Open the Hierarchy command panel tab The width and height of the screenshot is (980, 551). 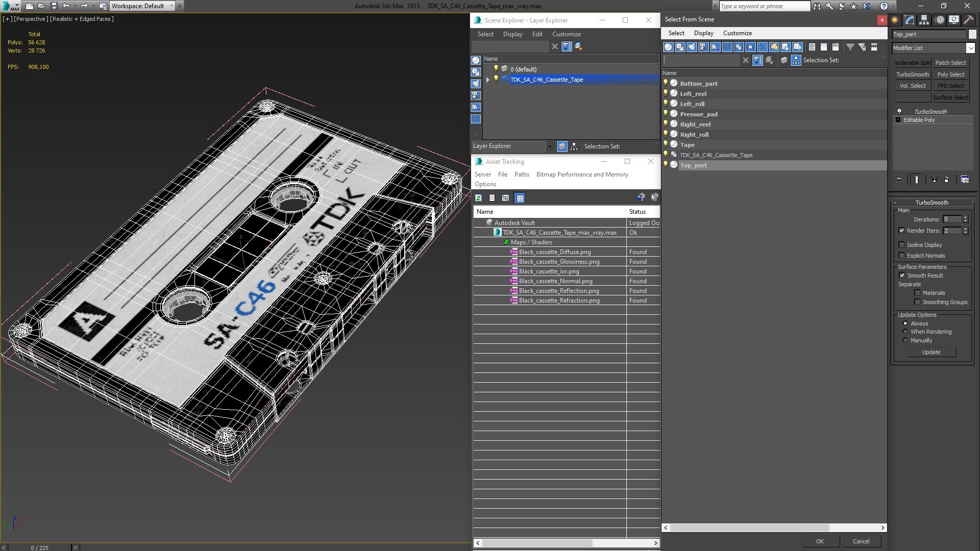(924, 20)
